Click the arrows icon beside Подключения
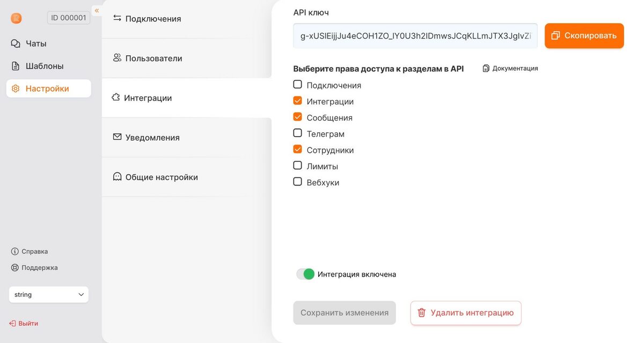The image size is (644, 343). [x=117, y=18]
